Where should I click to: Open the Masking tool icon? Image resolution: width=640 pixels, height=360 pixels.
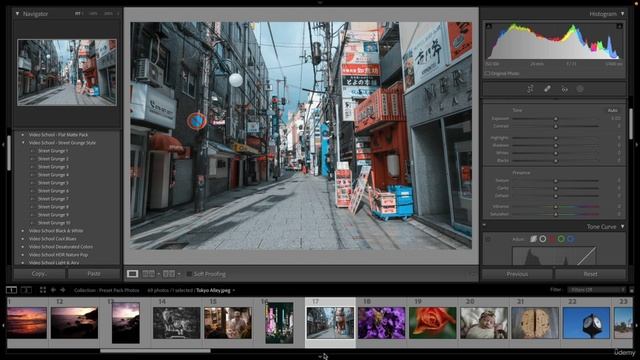(580, 89)
